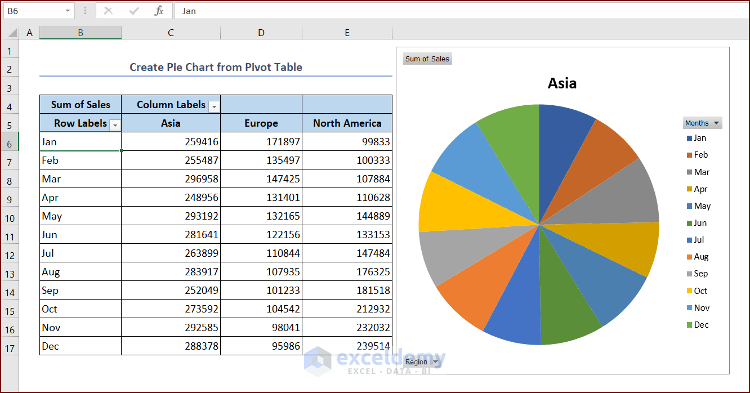The image size is (750, 393).
Task: Click the Enter checkmark formula bar icon
Action: click(134, 11)
